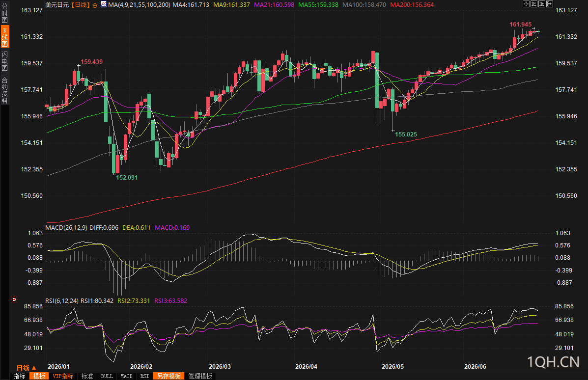Viewport: 588px width, 380px height.
Task: Switch to the K线图 sidebar tab
Action: pos(4,37)
